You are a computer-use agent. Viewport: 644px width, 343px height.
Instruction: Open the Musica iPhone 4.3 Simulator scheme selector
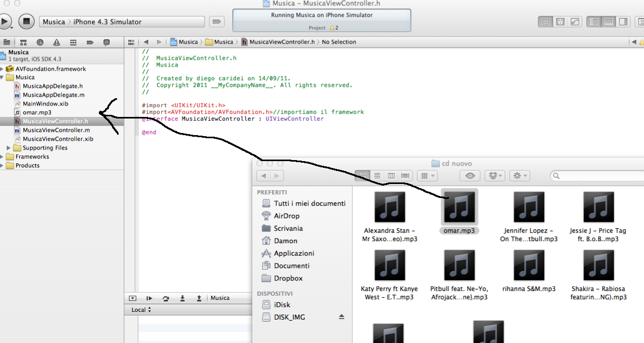(x=122, y=22)
